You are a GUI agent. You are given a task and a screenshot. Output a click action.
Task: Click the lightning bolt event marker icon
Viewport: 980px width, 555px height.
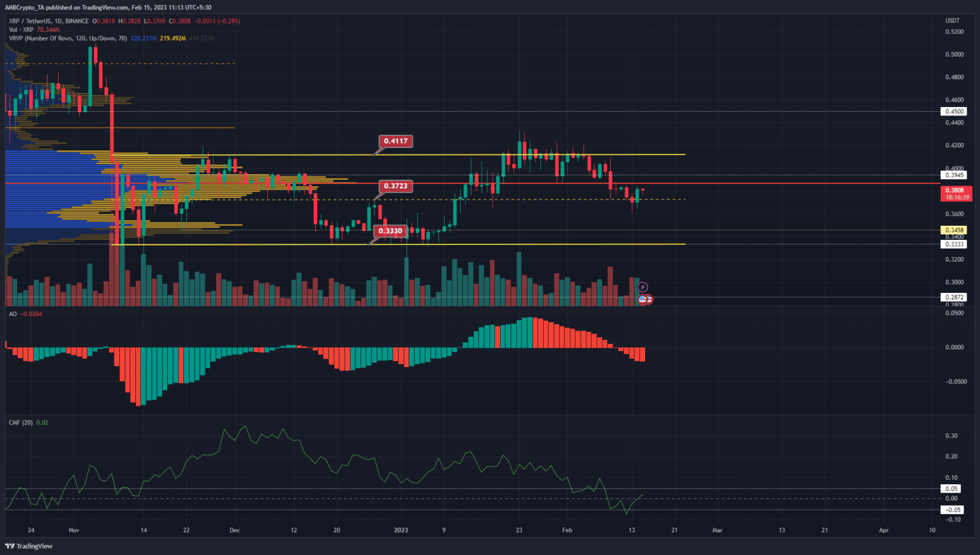tap(643, 288)
